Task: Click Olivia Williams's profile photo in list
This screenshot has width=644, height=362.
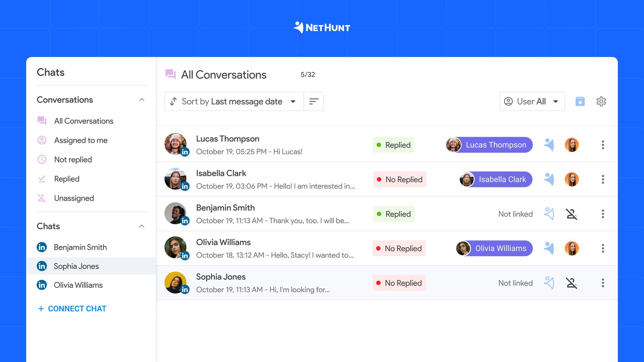Action: (175, 247)
